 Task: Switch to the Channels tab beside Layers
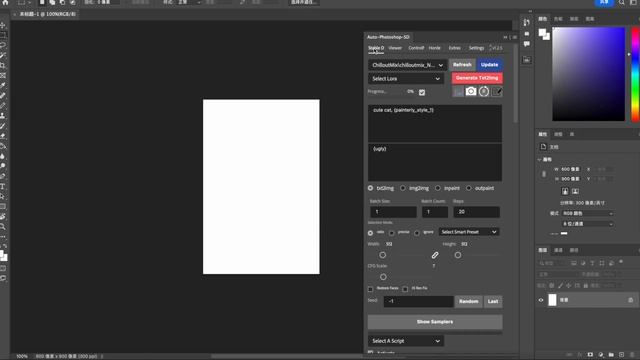coord(558,250)
